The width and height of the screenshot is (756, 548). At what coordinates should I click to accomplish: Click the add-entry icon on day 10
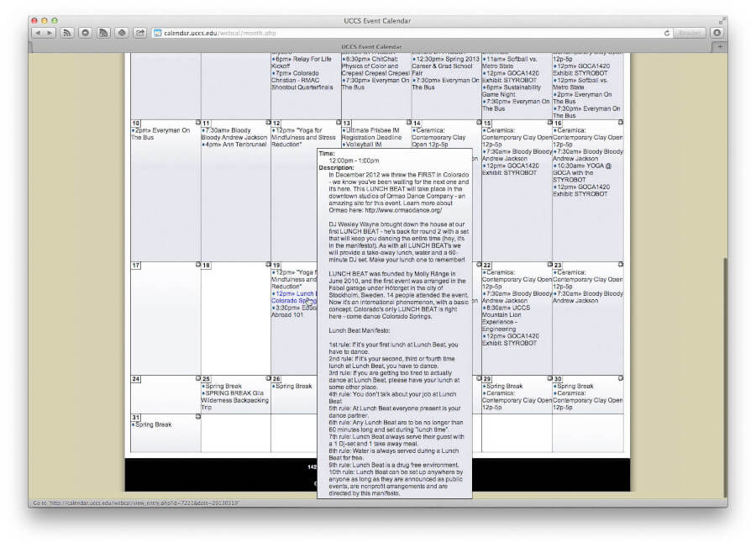[x=197, y=123]
